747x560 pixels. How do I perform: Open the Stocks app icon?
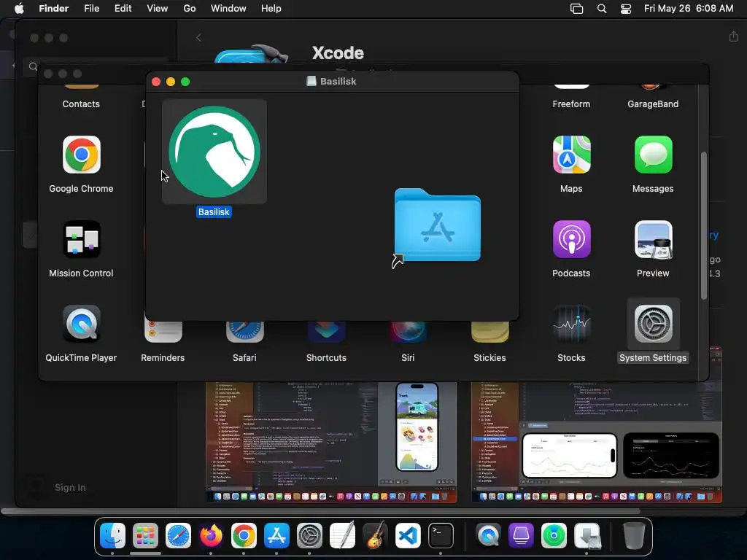click(x=571, y=324)
